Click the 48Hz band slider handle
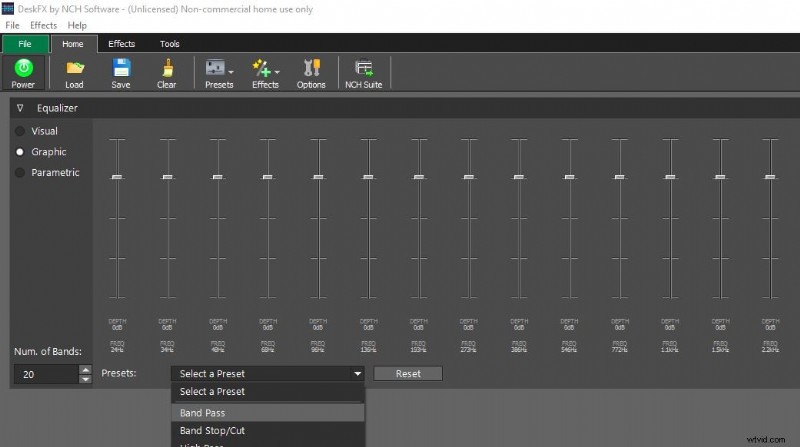Image resolution: width=800 pixels, height=447 pixels. tap(218, 177)
